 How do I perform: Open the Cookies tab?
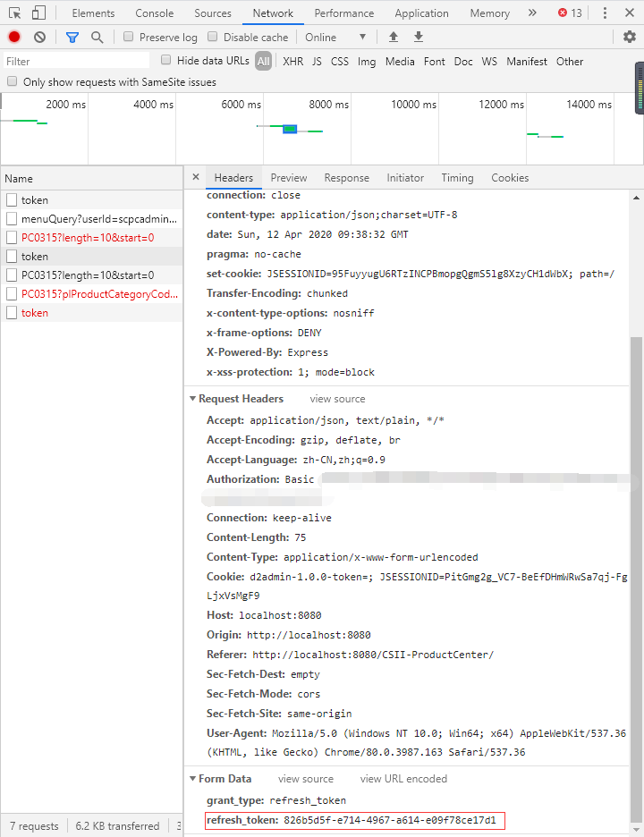coord(510,178)
